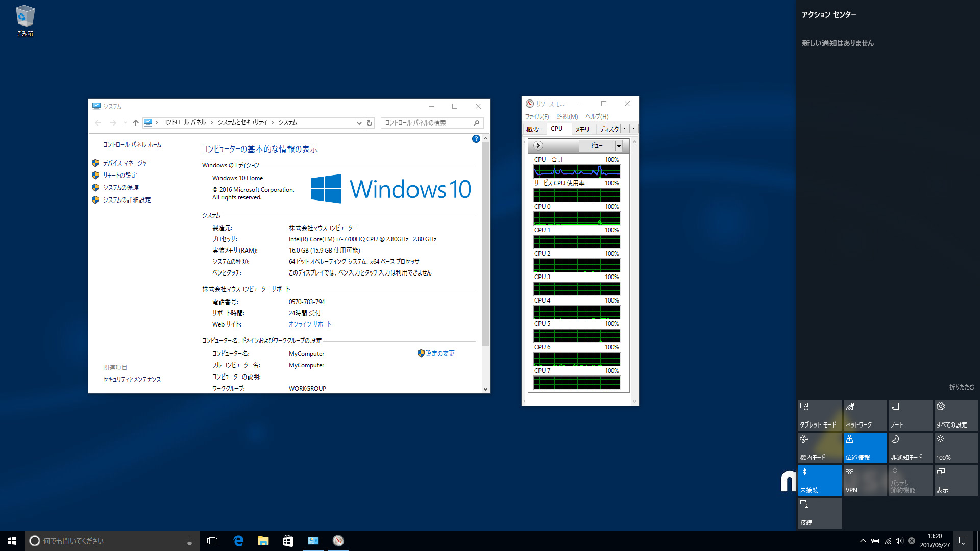Click the online support link
The height and width of the screenshot is (551, 980).
click(x=310, y=324)
